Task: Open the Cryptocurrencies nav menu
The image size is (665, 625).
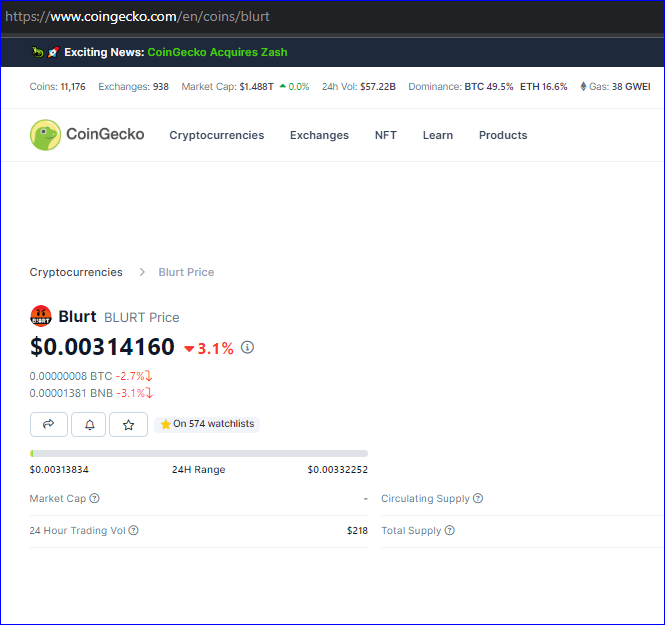Action: [x=217, y=135]
